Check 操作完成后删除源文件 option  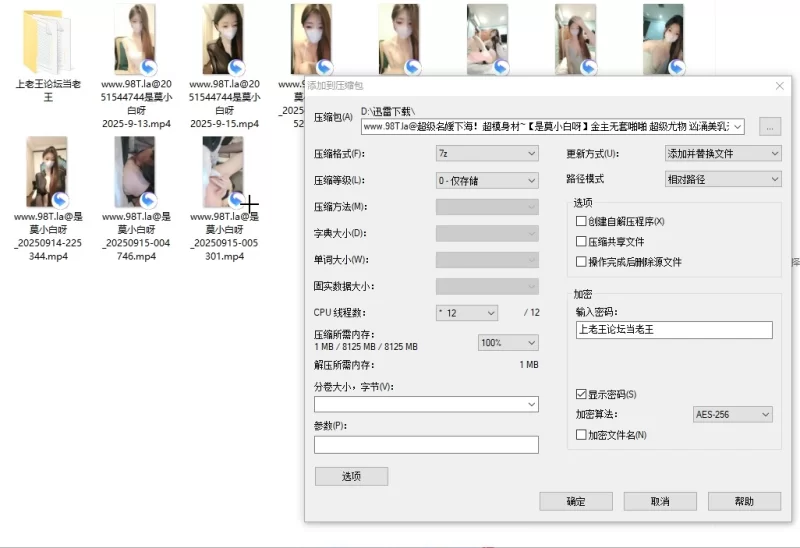pyautogui.click(x=581, y=262)
